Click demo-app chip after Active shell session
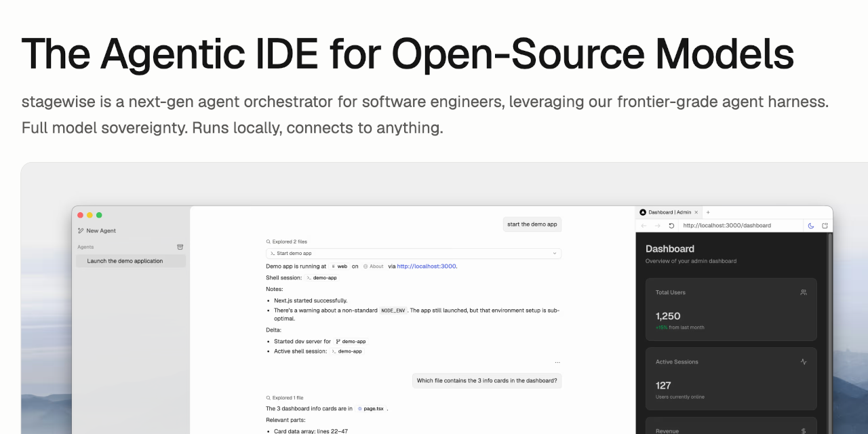The image size is (868, 434). click(347, 351)
